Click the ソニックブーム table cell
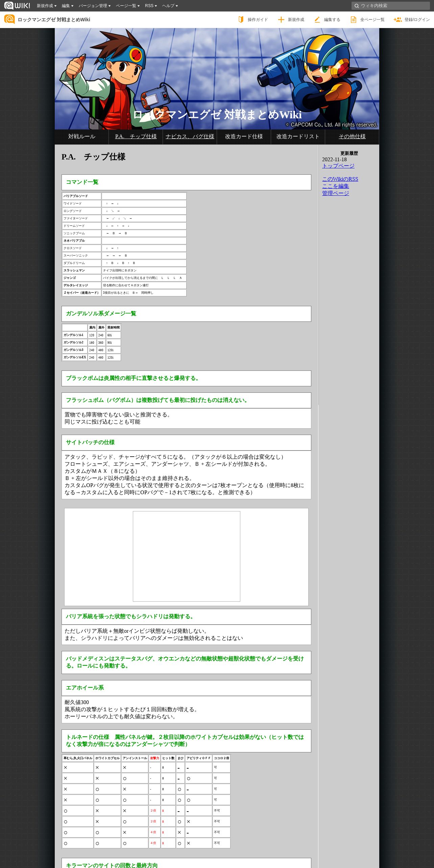 tap(82, 233)
